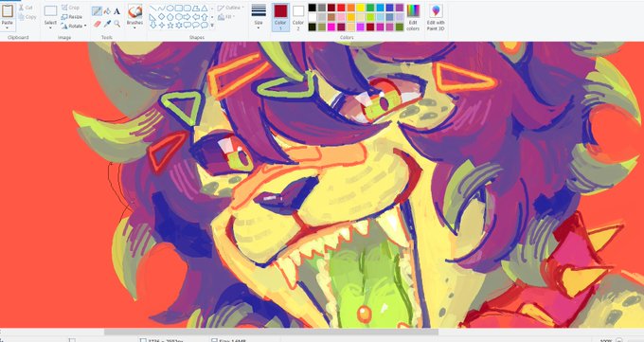
Task: Choose the Rounded rectangle shape
Action: click(x=188, y=9)
